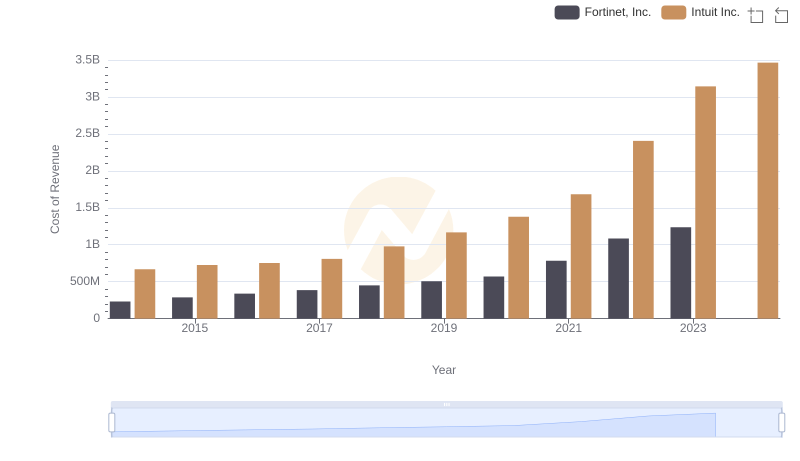
Task: Click the 1.5B y-axis label
Action: (x=87, y=207)
